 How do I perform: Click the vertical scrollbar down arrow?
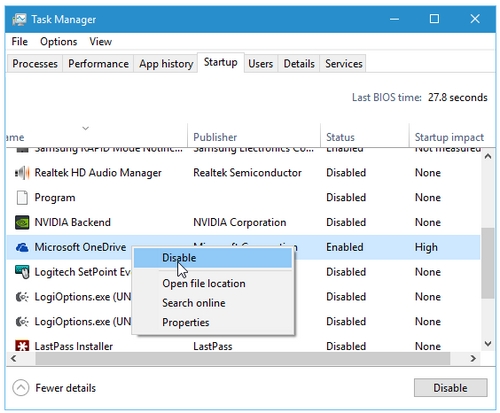coord(488,344)
